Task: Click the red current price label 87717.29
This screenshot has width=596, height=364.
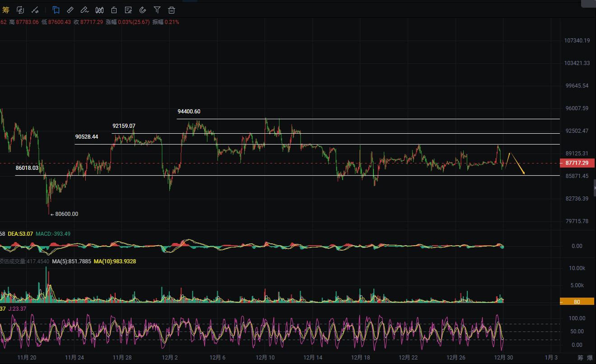Action: point(577,163)
